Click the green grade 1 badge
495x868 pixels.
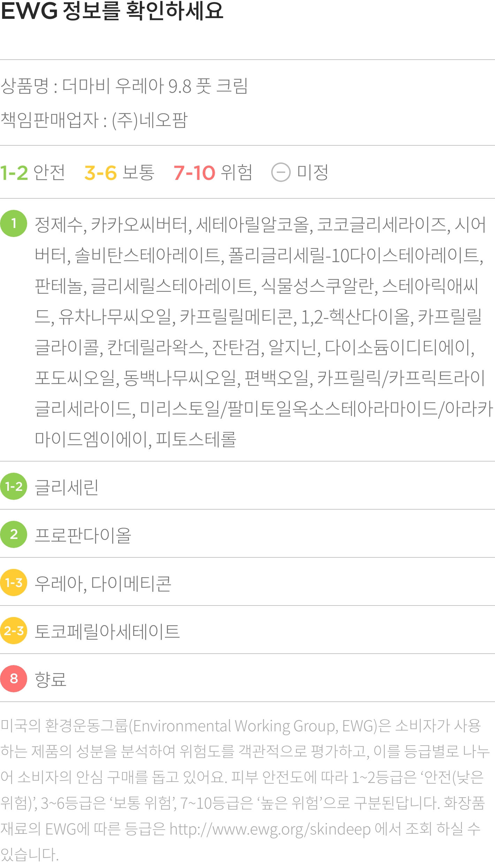[14, 223]
